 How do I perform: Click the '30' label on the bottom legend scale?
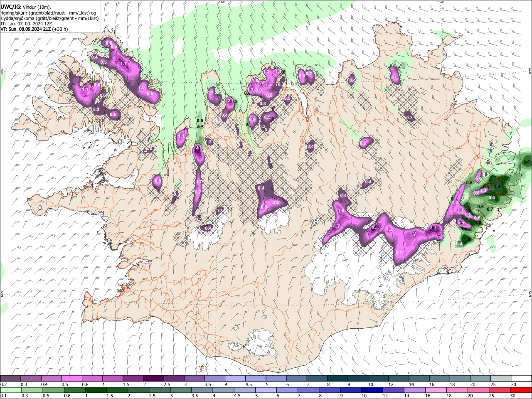point(514,396)
